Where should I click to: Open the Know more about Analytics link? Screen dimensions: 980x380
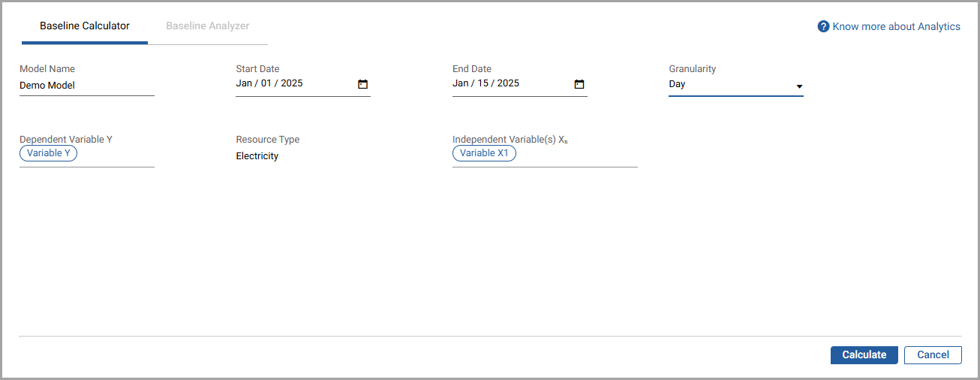coord(896,26)
